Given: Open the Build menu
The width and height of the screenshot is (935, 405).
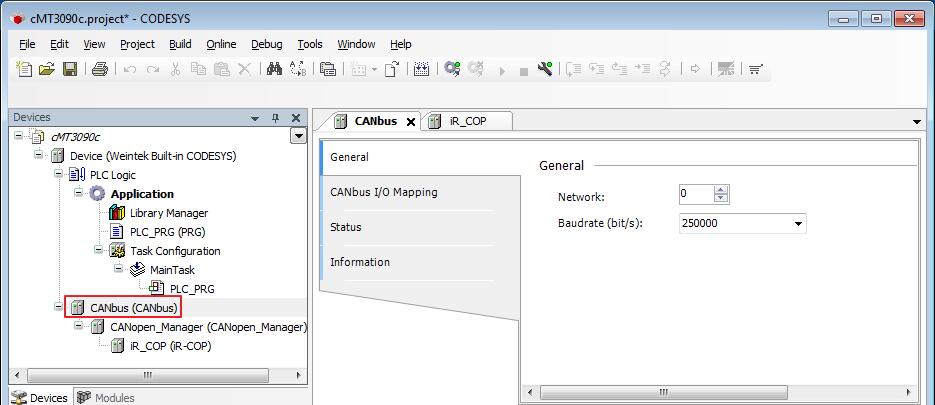Looking at the screenshot, I should click(x=180, y=44).
